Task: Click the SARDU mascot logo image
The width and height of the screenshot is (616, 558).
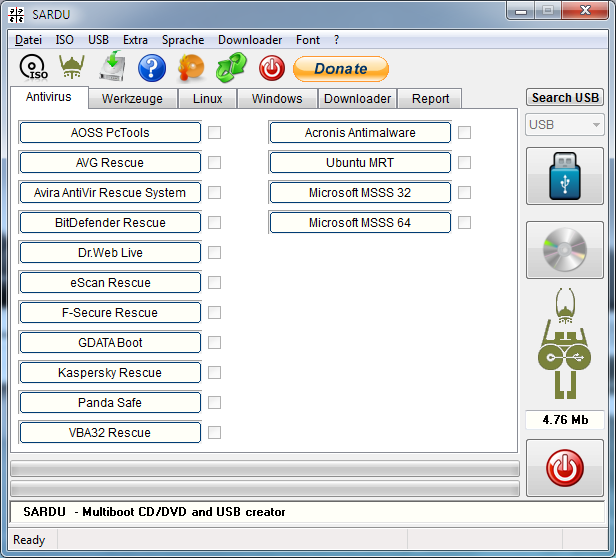Action: 565,343
